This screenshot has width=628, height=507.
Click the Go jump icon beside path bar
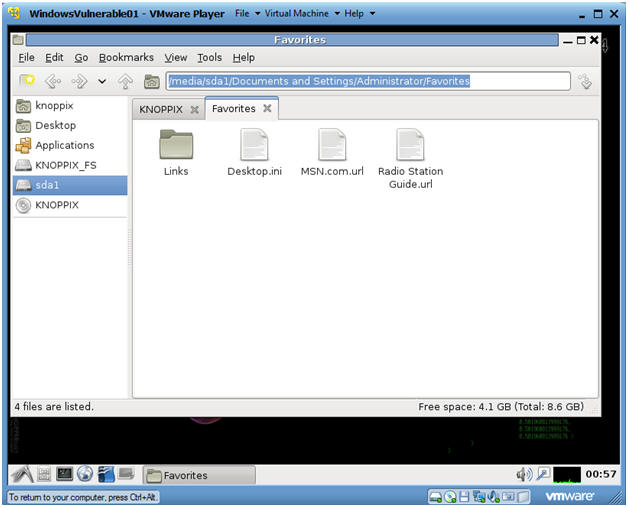click(585, 81)
